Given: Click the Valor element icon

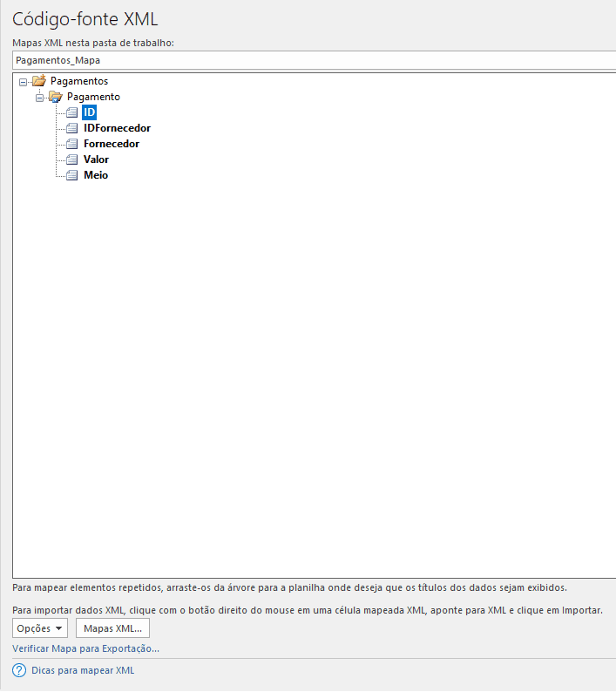Looking at the screenshot, I should [x=72, y=159].
